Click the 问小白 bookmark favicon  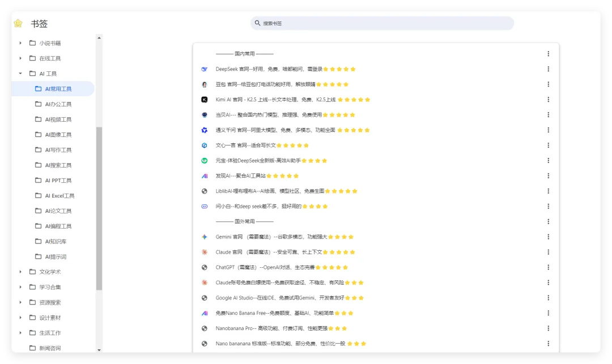204,206
